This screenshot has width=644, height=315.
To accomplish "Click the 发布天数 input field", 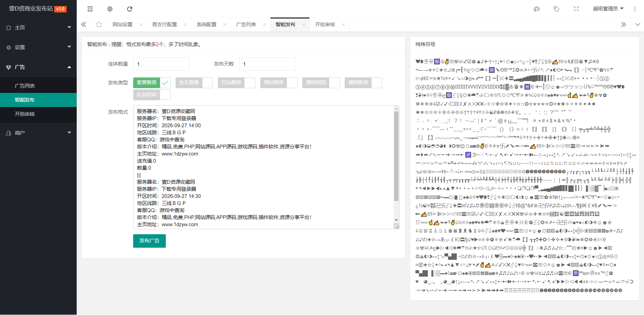I will (267, 64).
